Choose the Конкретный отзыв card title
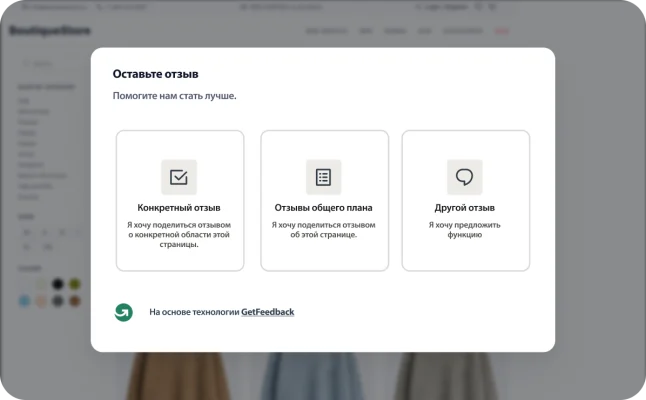Screen dimensions: 646x400 pyautogui.click(x=179, y=208)
